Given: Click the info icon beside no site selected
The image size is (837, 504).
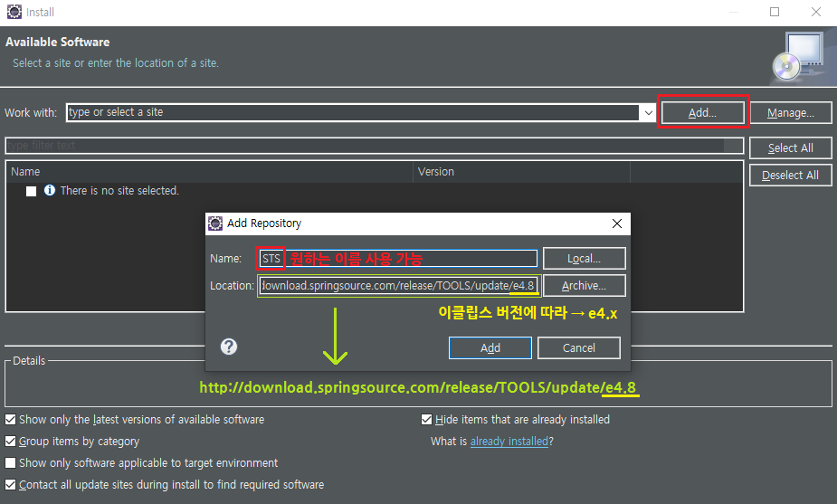Looking at the screenshot, I should point(50,190).
